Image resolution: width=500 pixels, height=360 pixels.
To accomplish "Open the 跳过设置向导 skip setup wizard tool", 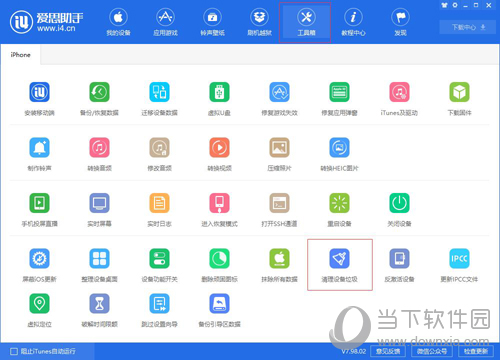I will point(159,310).
